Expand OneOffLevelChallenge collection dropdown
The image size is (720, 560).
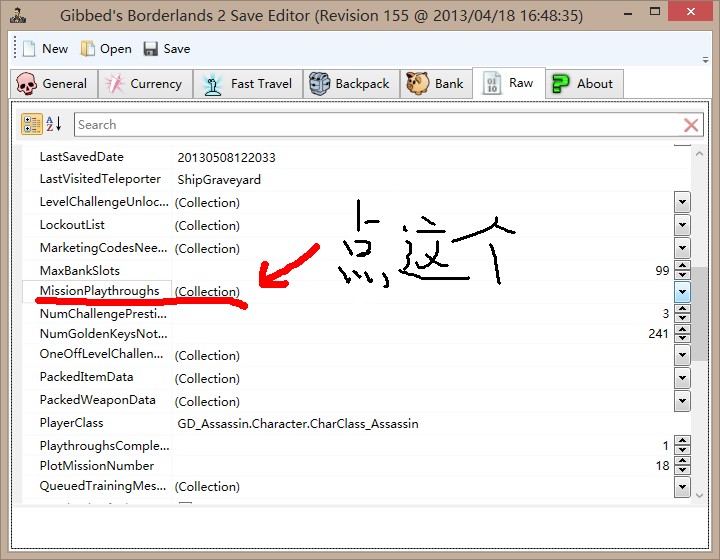point(682,355)
